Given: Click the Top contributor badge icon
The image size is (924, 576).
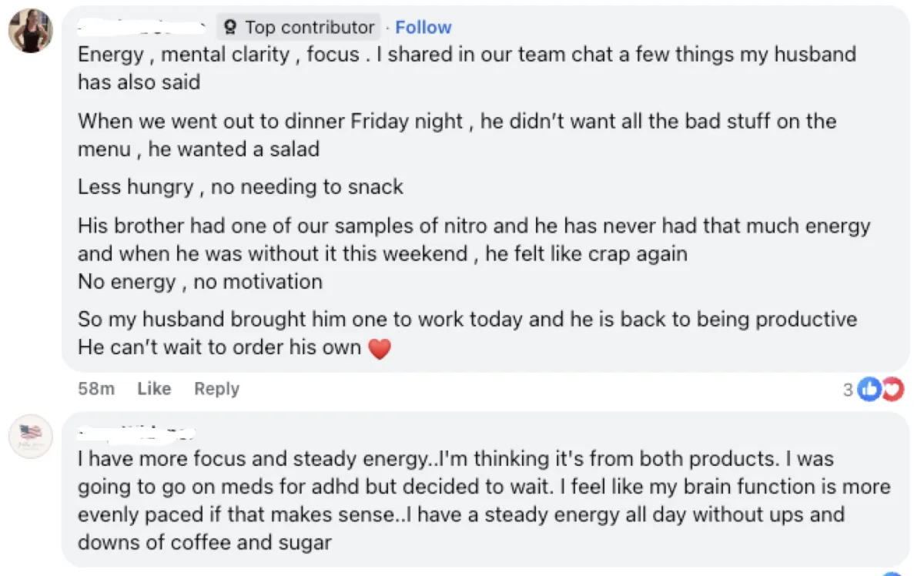Looking at the screenshot, I should tap(229, 28).
